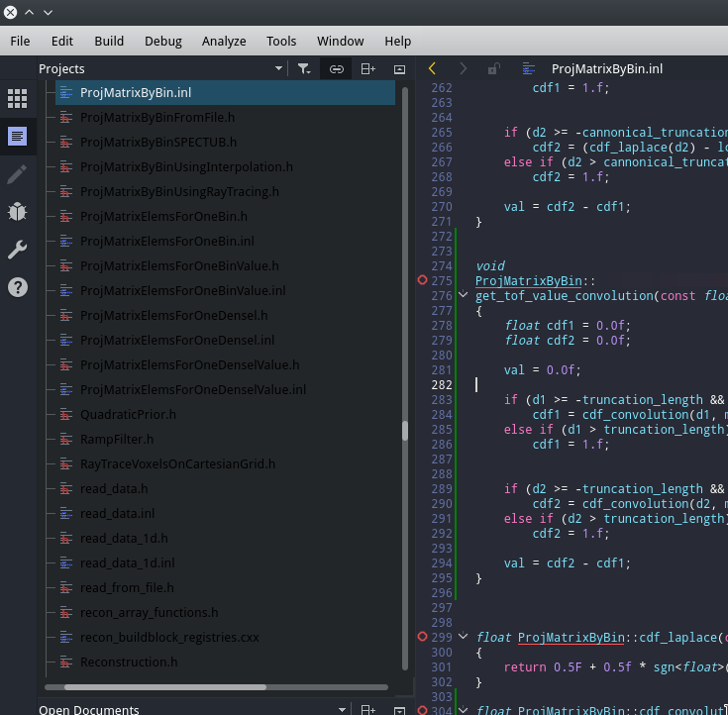The width and height of the screenshot is (728, 715).
Task: Select ProjMatrixElemsForOneDensel.inl file
Action: coord(177,341)
